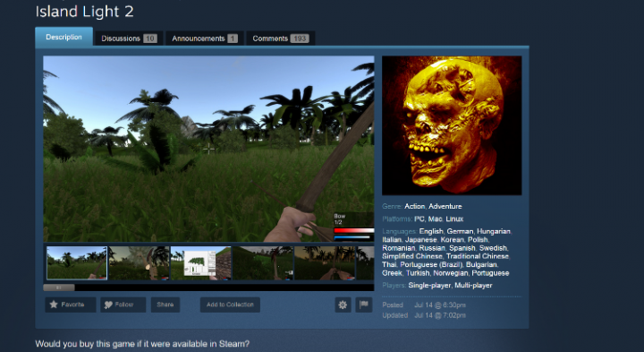This screenshot has height=352, width=644.
Task: Click the Follow button
Action: point(123,305)
